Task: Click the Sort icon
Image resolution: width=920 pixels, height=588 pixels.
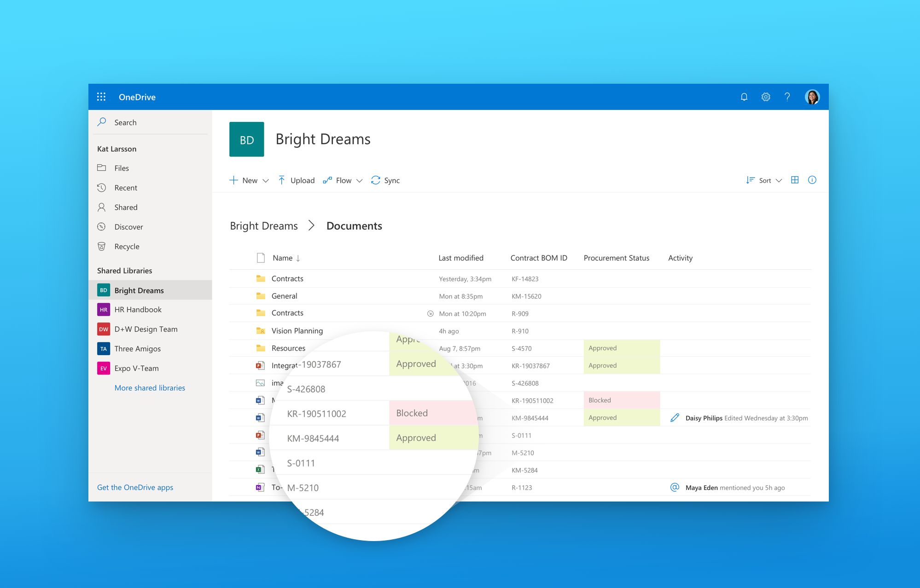Action: coord(751,180)
